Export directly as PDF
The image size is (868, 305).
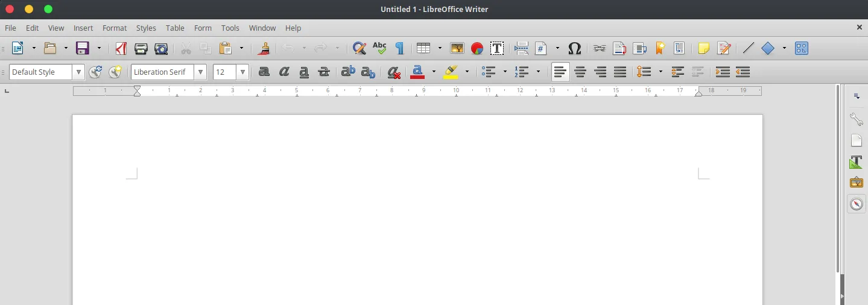121,48
